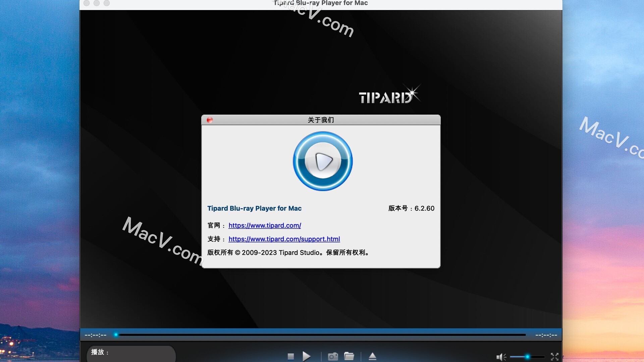644x362 pixels.
Task: Zoom the Tipard Blu-ray Player main window
Action: point(107,3)
